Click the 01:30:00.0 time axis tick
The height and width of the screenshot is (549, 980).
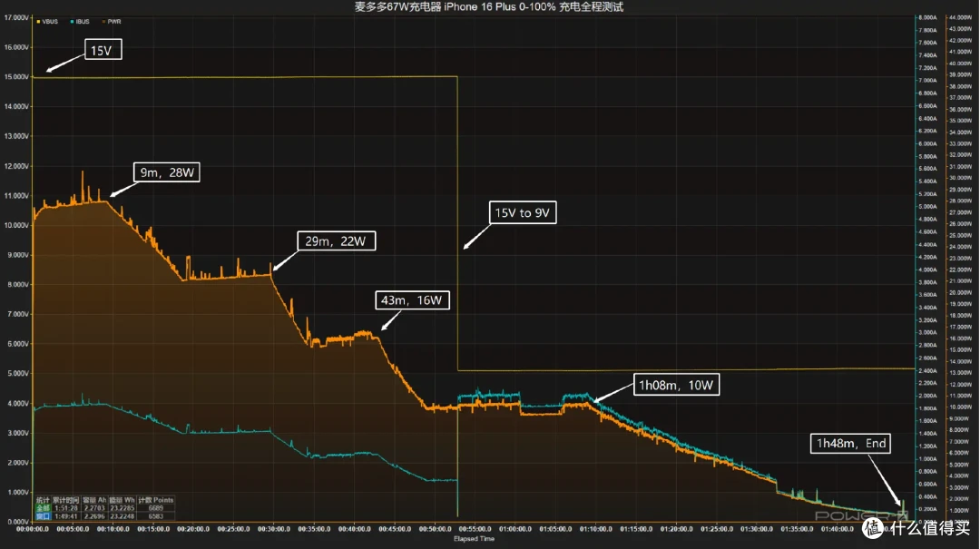(757, 529)
